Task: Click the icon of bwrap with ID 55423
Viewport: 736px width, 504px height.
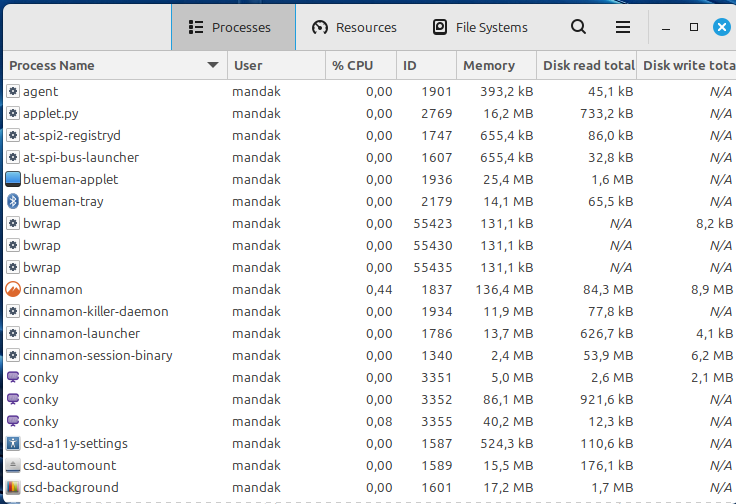Action: (13, 223)
